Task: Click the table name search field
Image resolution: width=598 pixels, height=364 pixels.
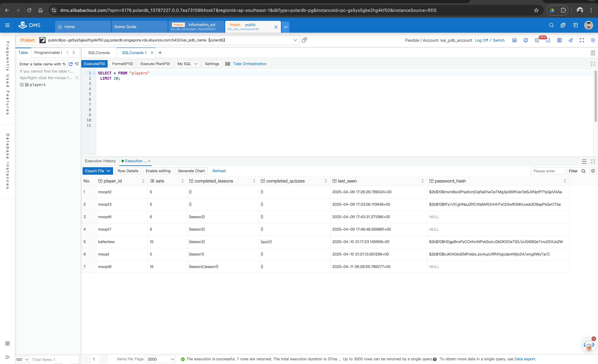Action: (x=43, y=64)
